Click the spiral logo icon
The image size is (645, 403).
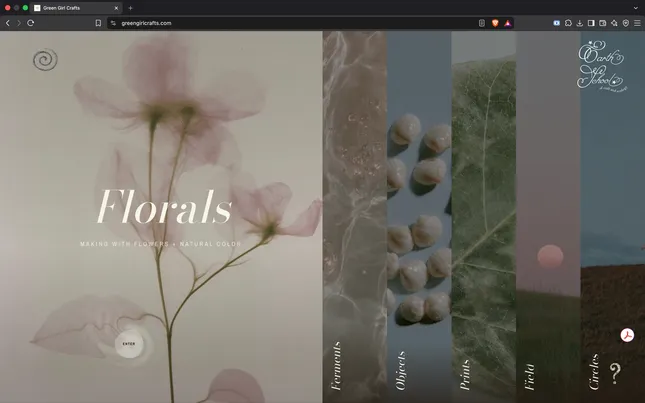point(45,60)
